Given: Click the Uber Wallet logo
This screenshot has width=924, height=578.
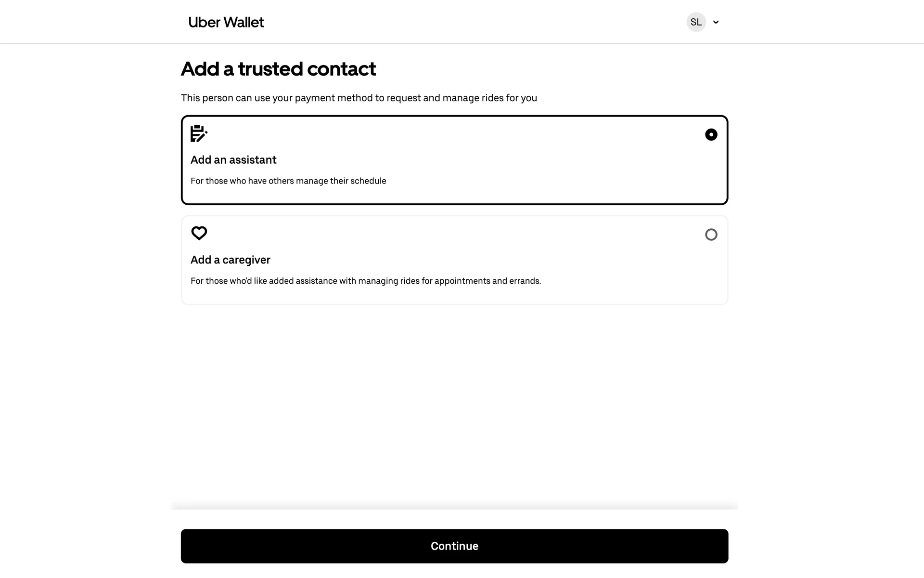Looking at the screenshot, I should coord(226,22).
